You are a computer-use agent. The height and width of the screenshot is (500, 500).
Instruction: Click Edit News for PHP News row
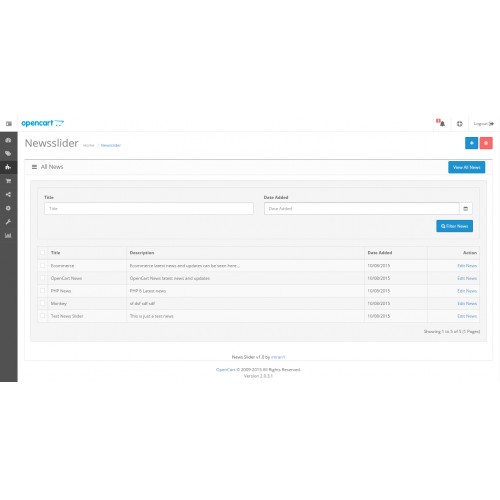pyautogui.click(x=467, y=291)
